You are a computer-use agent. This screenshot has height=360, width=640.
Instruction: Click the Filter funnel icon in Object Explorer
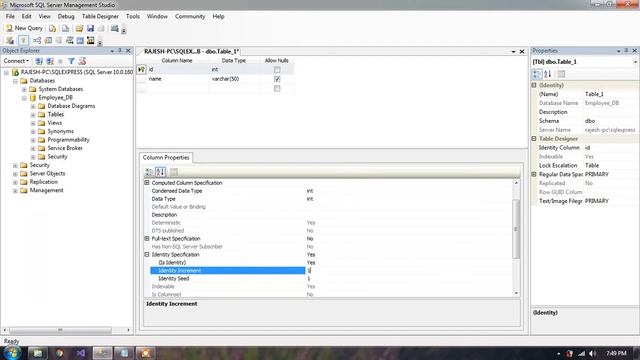coord(71,61)
